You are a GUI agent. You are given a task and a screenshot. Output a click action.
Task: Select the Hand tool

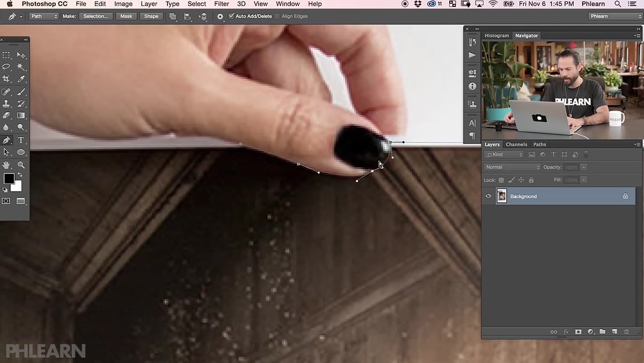(6, 165)
